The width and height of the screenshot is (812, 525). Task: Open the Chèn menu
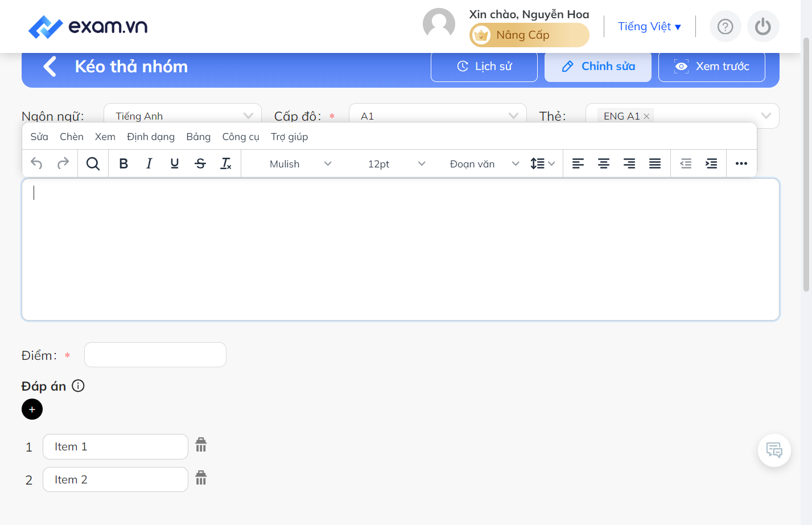click(72, 137)
